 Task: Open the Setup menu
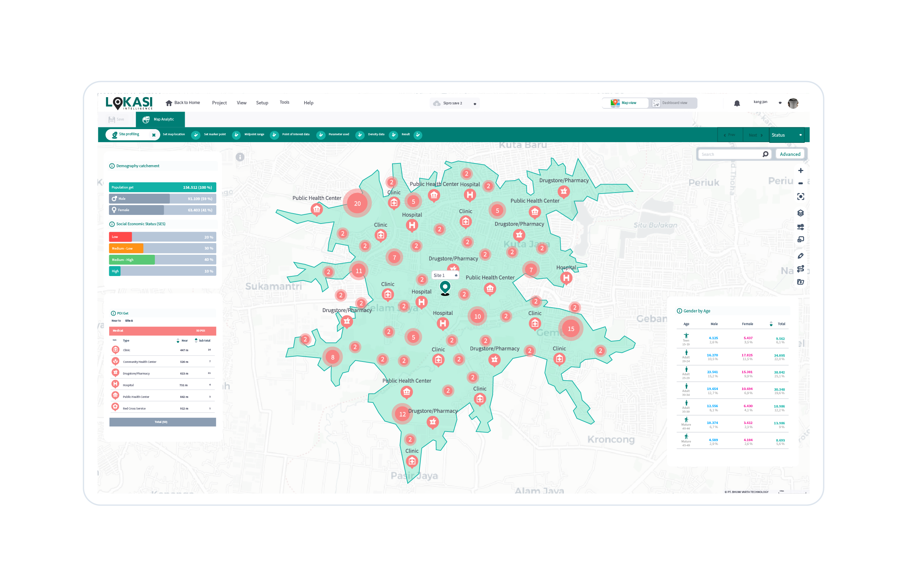pyautogui.click(x=262, y=103)
